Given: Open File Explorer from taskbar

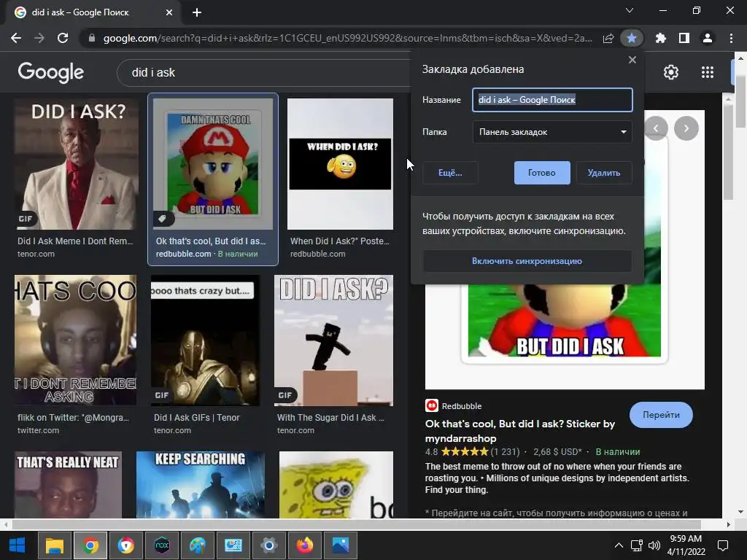Looking at the screenshot, I should [54, 545].
